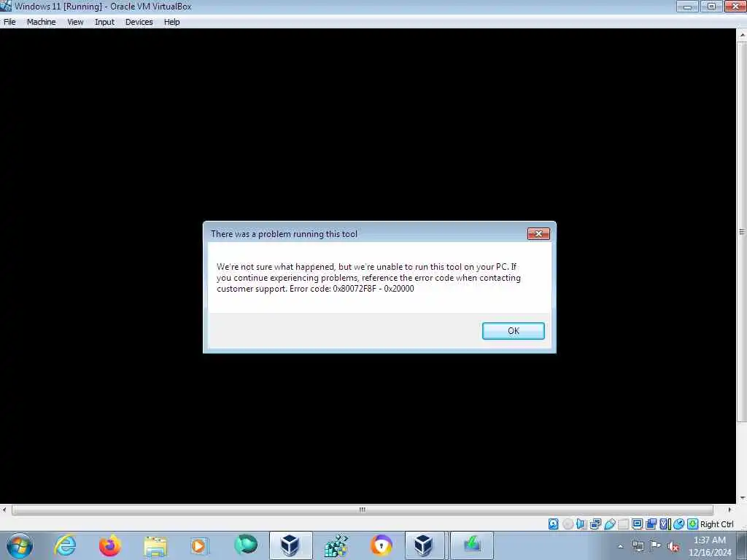Click the muted volume tray icon

point(673,547)
